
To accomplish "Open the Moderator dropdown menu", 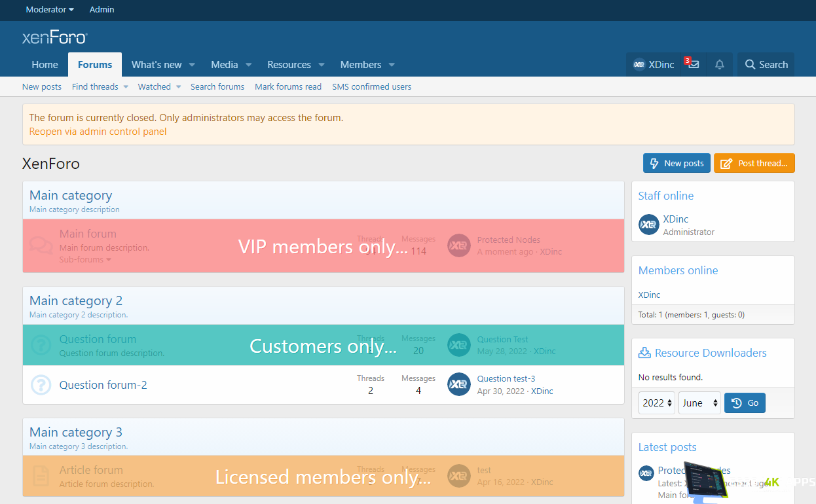I will (50, 10).
